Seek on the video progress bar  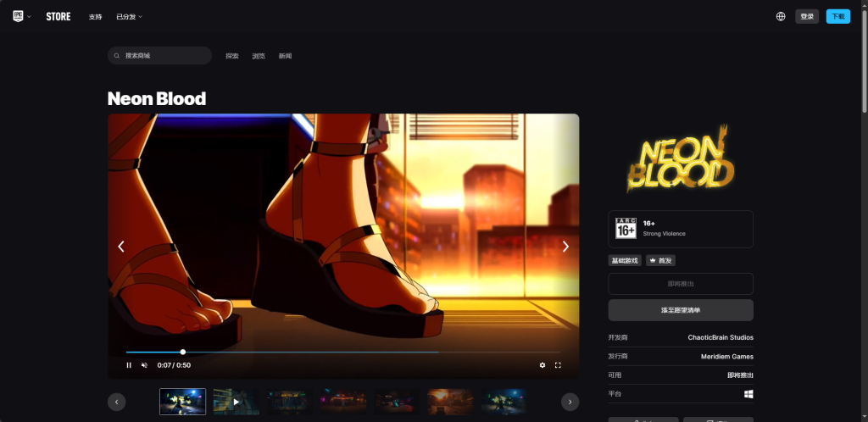343,352
